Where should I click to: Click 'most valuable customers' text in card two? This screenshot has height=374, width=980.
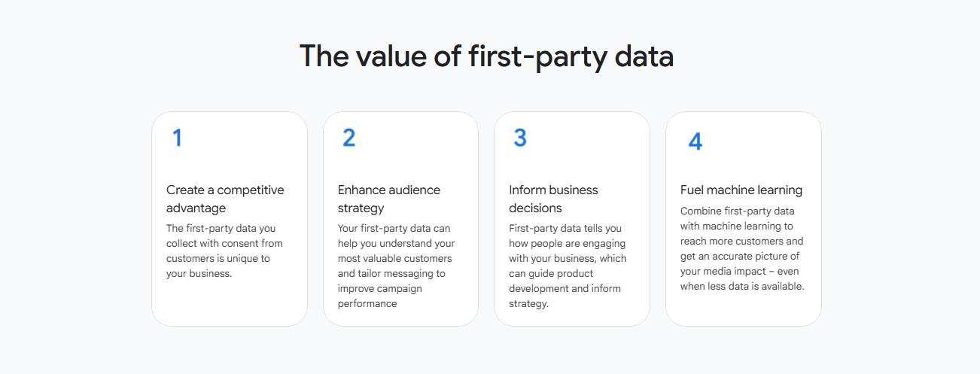pos(395,258)
